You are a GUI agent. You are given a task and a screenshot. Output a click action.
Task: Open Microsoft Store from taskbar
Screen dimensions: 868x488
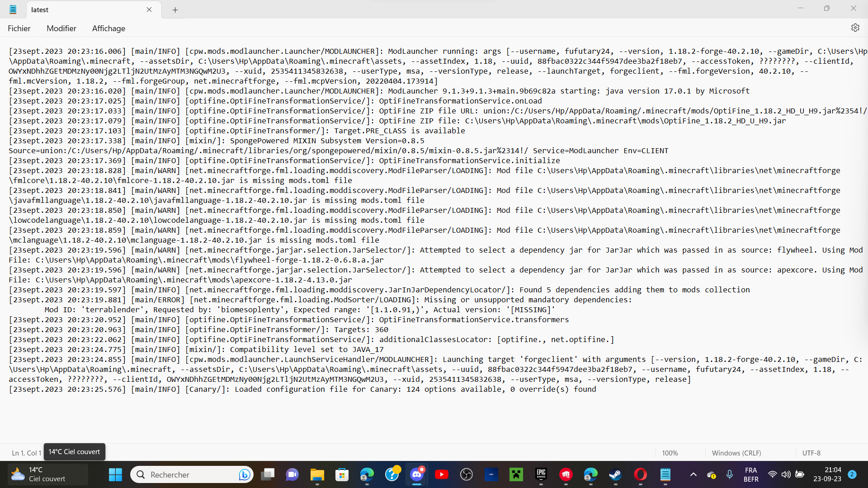pyautogui.click(x=342, y=474)
